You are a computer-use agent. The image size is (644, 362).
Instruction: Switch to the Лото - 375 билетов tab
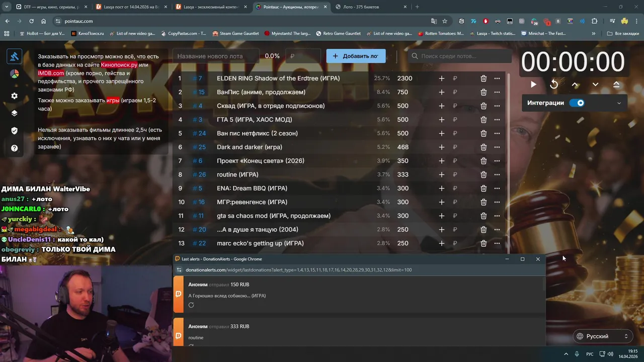point(370,7)
